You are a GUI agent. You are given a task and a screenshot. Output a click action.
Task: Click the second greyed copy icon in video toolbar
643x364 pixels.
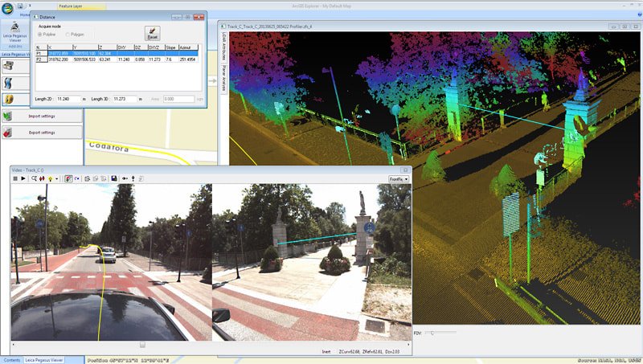tap(104, 178)
